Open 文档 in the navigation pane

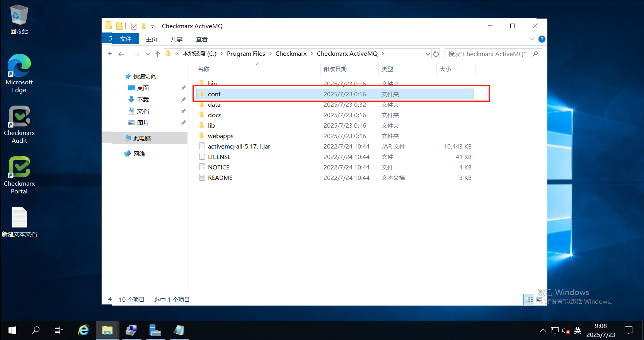[x=138, y=111]
